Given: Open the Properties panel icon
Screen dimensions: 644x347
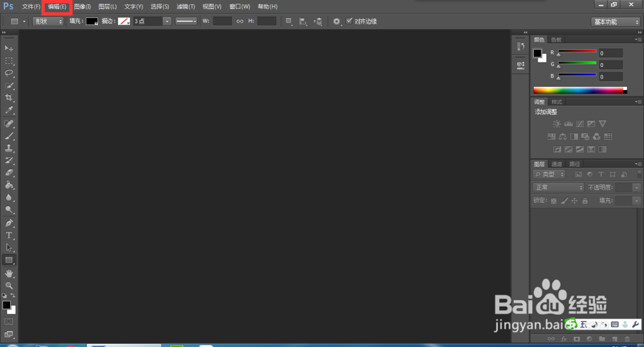Looking at the screenshot, I should 521,65.
